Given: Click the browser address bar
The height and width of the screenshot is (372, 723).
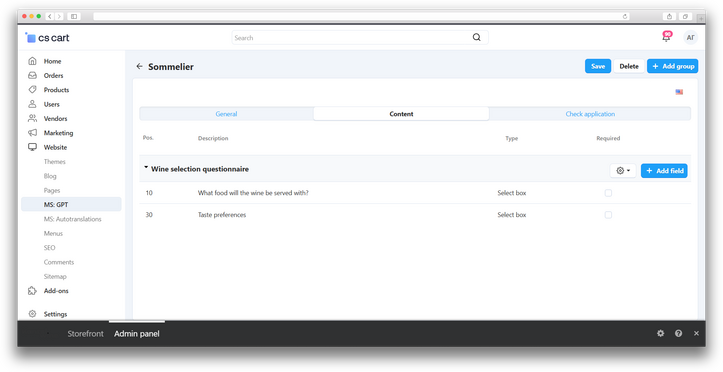Looking at the screenshot, I should click(362, 16).
